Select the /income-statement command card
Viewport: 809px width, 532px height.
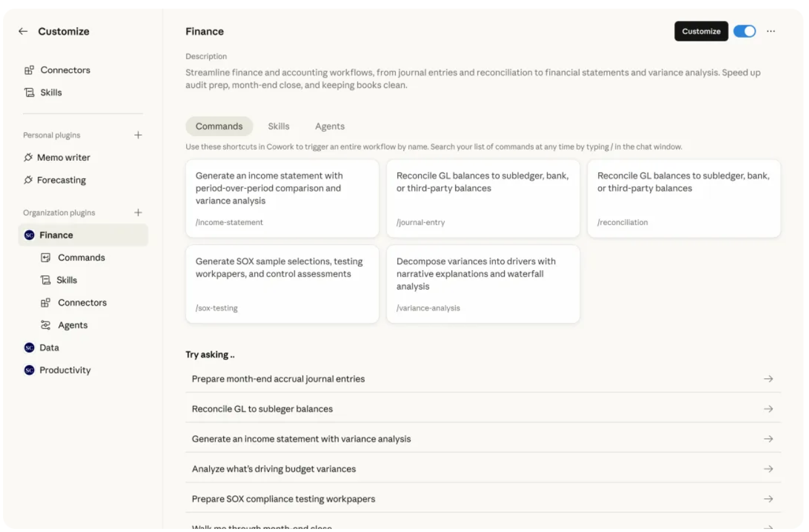(x=282, y=199)
